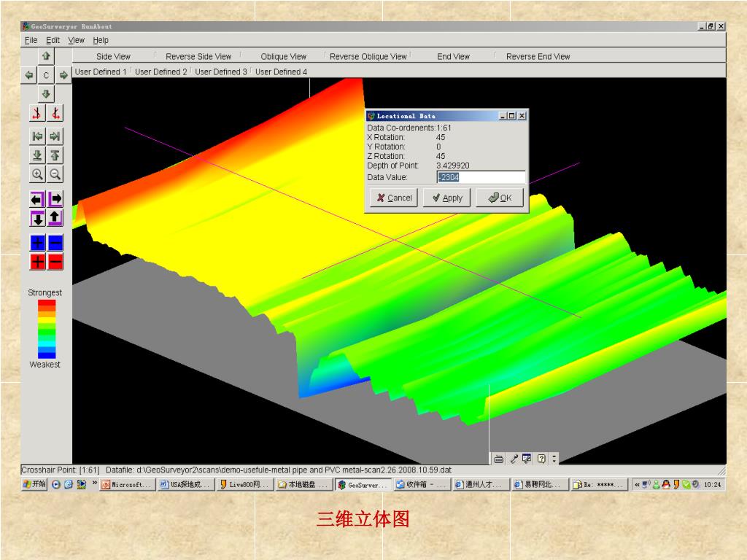747x560 pixels.
Task: Click the purple-framed up arrow button
Action: tap(55, 218)
